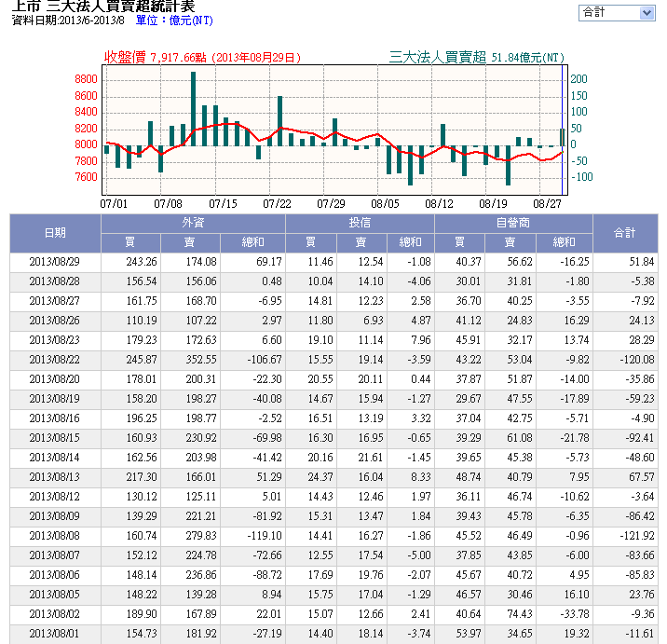Select date cell 2013/08/07
667x644 pixels.
click(x=54, y=555)
